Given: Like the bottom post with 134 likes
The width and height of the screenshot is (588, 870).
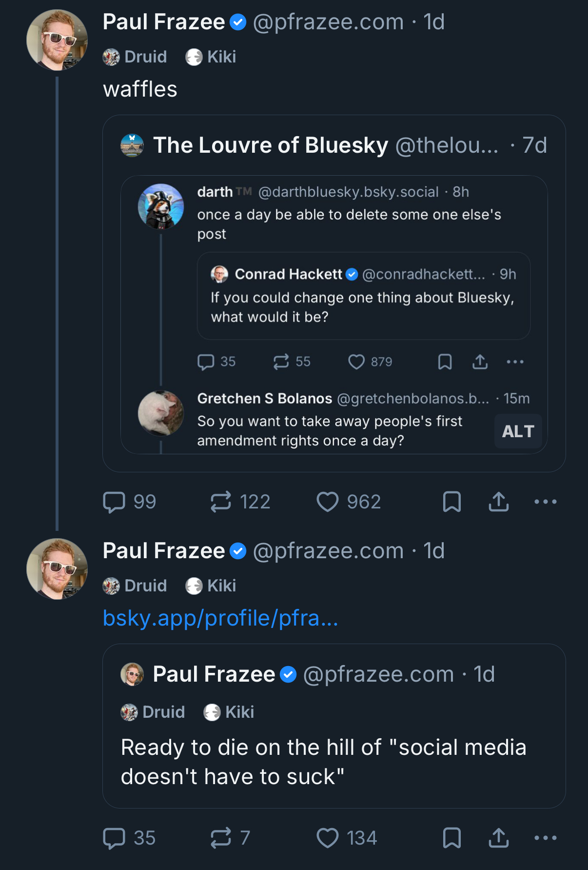Looking at the screenshot, I should click(x=328, y=838).
